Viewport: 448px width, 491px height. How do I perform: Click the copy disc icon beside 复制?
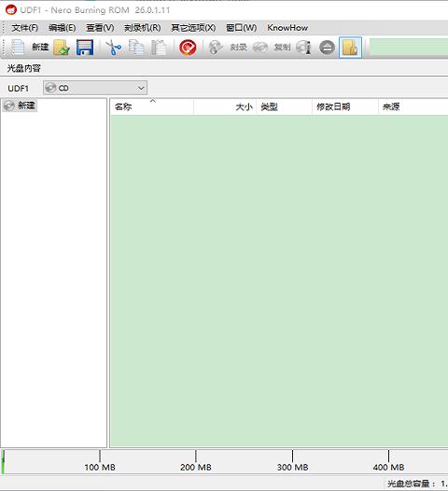(x=259, y=48)
